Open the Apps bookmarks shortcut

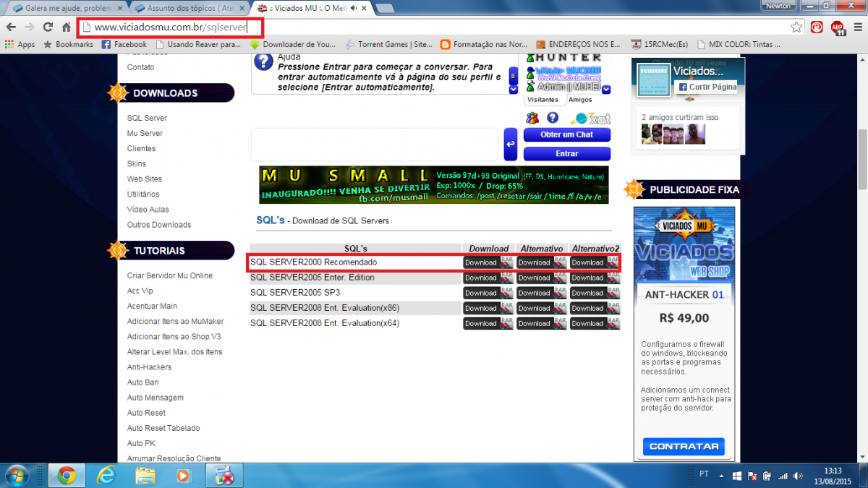pyautogui.click(x=20, y=44)
